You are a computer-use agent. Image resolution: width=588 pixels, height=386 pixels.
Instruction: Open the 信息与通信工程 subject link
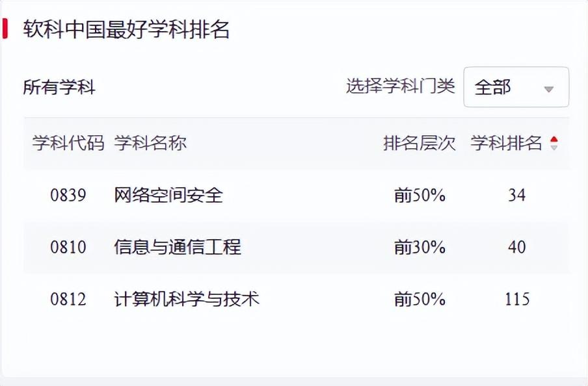tap(178, 247)
